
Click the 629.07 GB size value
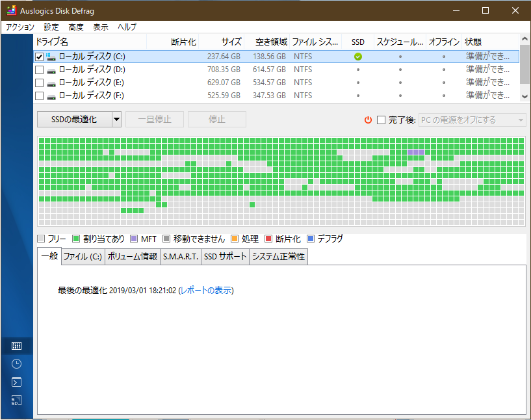click(x=224, y=83)
